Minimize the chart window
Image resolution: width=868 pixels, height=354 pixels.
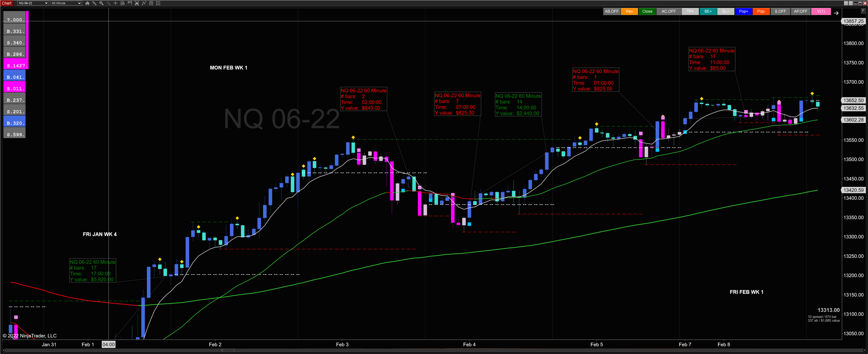coord(856,3)
